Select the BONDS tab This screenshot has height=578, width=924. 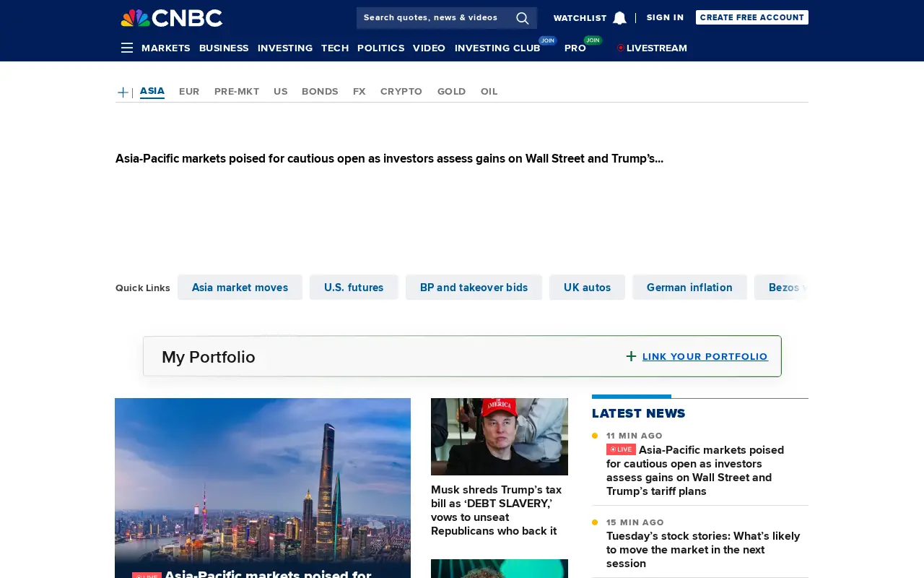pyautogui.click(x=320, y=91)
